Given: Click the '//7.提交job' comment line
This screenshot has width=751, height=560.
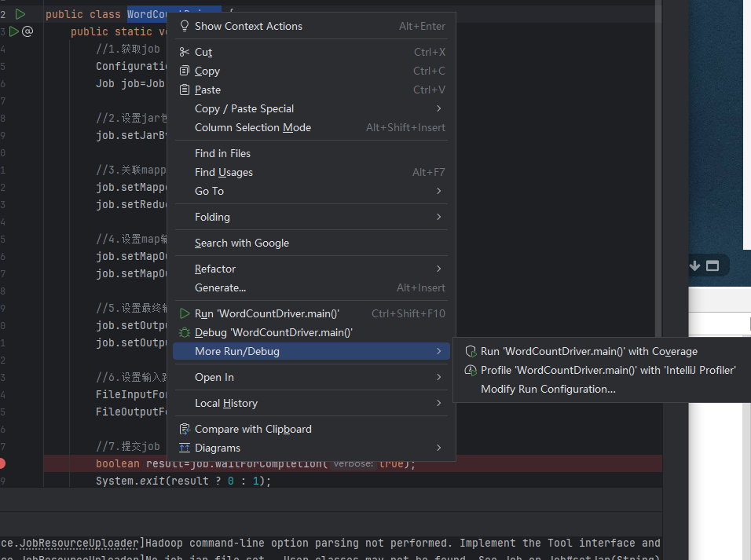Looking at the screenshot, I should pos(128,446).
